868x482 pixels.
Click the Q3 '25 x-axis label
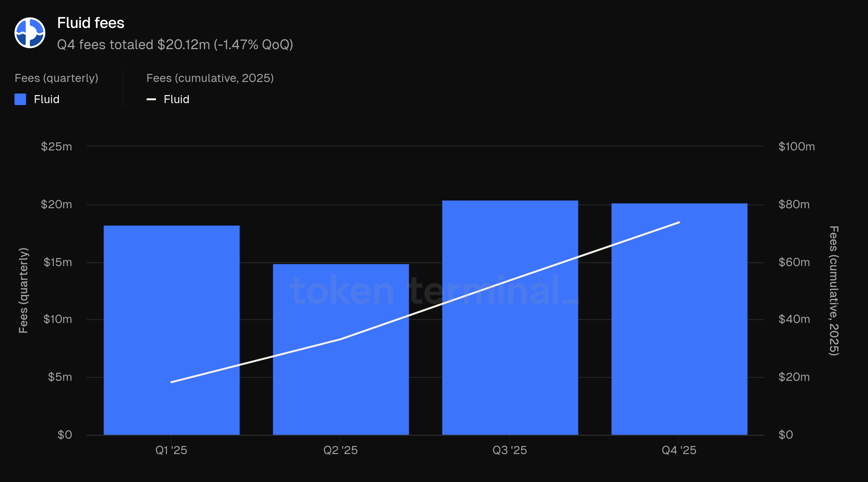(x=510, y=450)
